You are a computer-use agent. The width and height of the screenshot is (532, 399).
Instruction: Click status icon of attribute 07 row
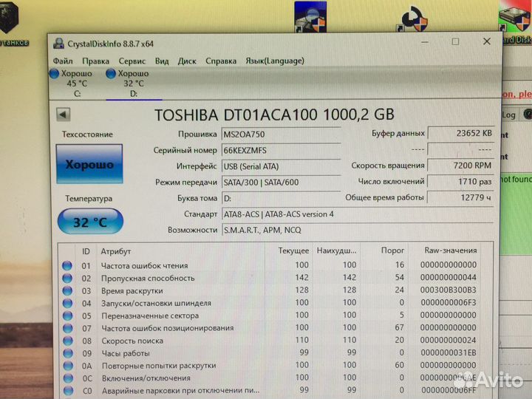[x=67, y=328]
